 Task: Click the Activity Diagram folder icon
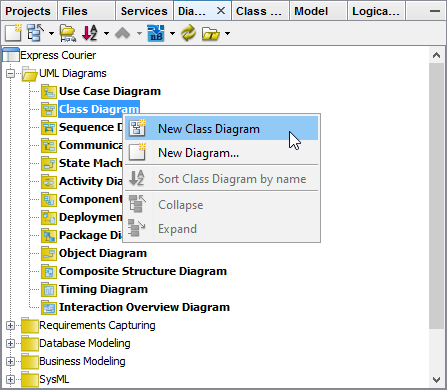click(x=49, y=181)
